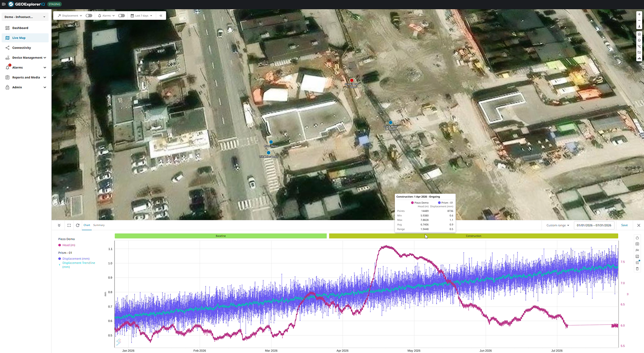Viewport: 644px width, 353px height.
Task: Collapse map filter toolbar double chevron
Action: click(x=161, y=15)
